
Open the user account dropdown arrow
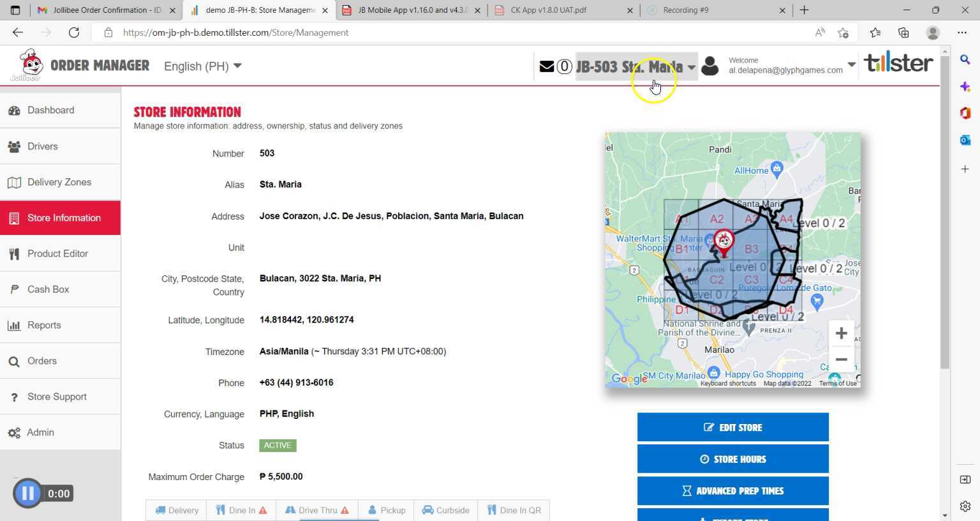(x=851, y=65)
